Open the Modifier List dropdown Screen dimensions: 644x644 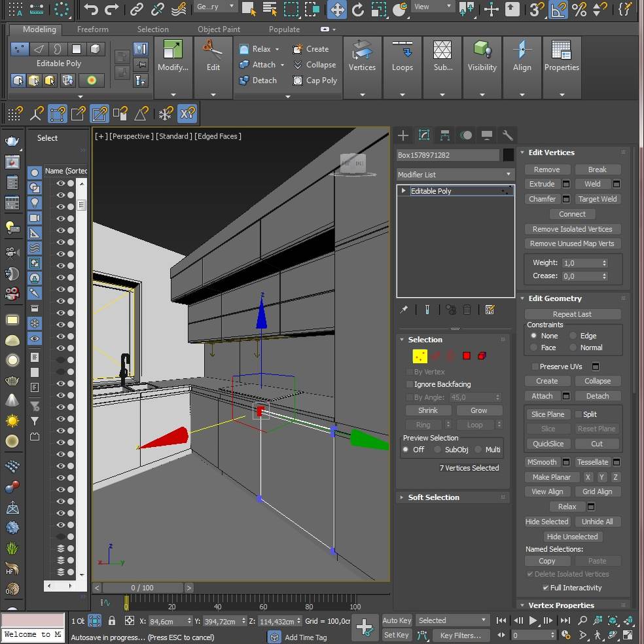point(456,175)
